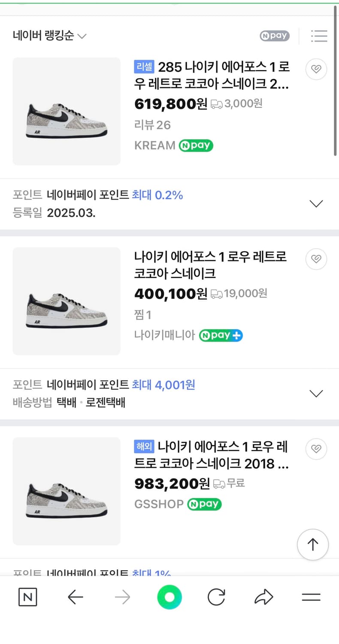Click the page scrollbar on right edge
Screen dimensions: 339x644
click(336, 82)
